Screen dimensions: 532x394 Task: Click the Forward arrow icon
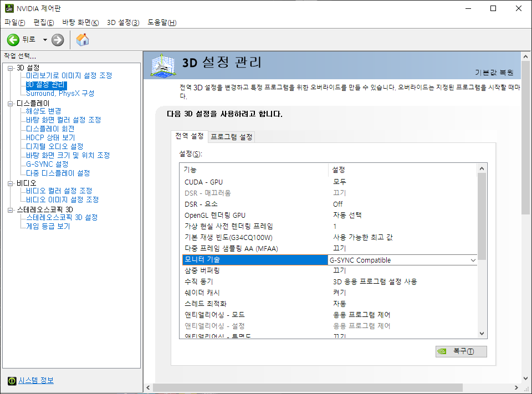[58, 40]
